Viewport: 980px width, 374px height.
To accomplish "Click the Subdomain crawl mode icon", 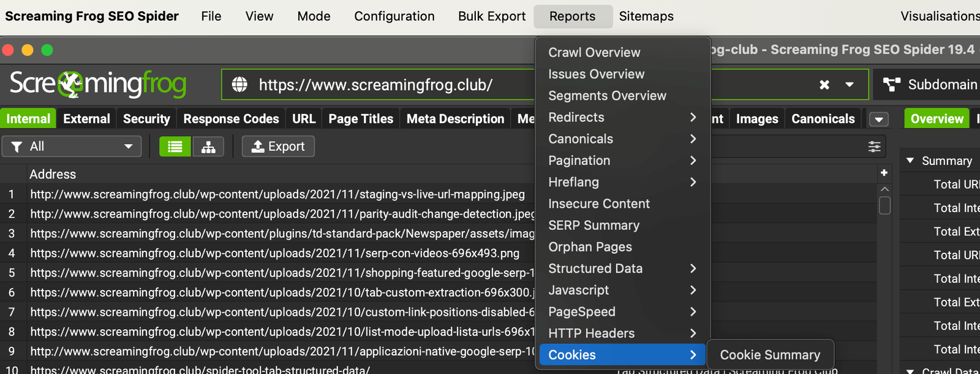I will click(x=892, y=85).
